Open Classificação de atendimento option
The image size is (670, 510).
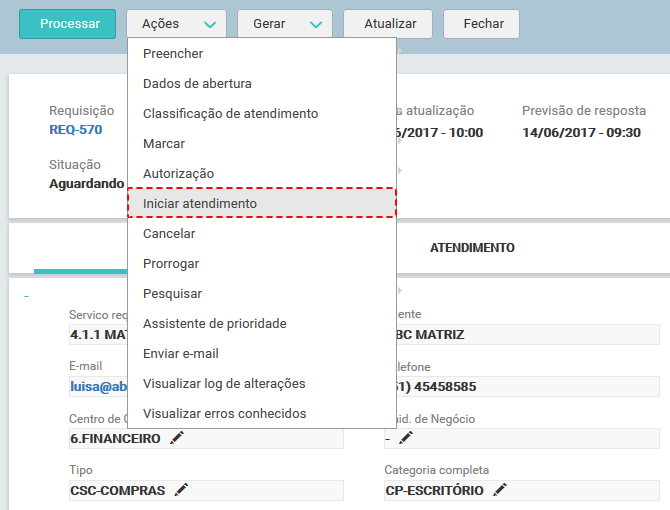[262, 114]
